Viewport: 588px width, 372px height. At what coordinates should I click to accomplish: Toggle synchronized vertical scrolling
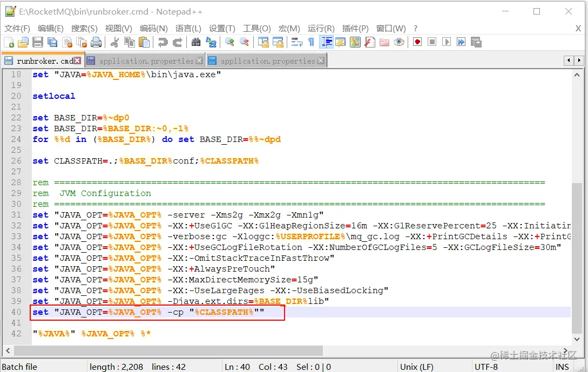(263, 42)
